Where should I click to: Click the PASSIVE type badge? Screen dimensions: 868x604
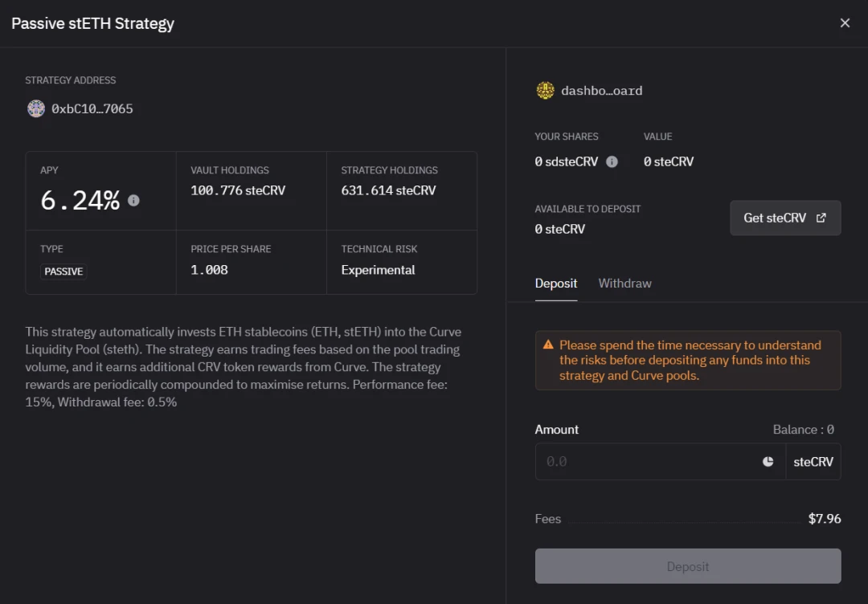click(63, 271)
